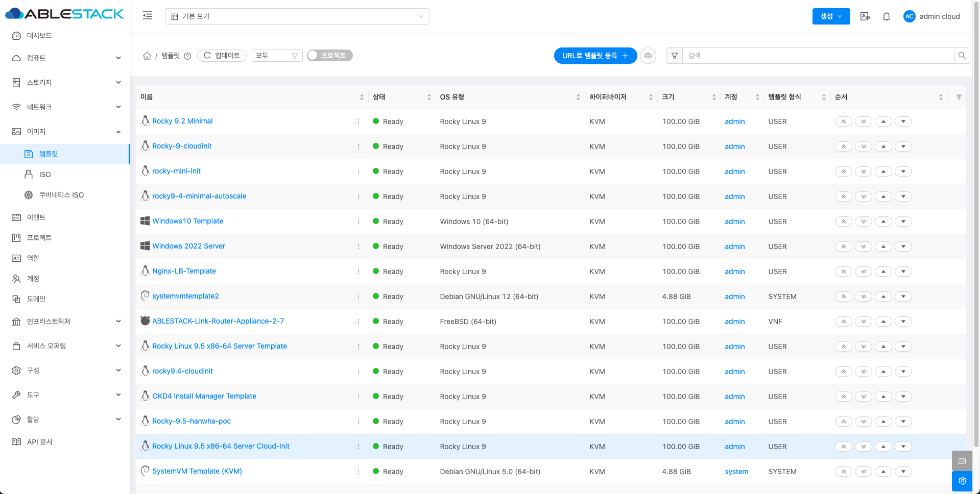Click the URL로 템플릿 등록 button

point(595,56)
